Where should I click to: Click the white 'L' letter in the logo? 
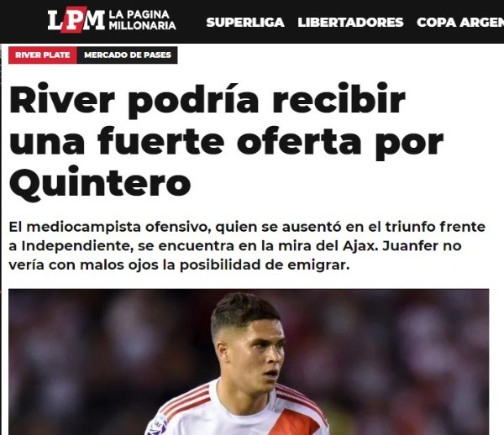click(x=55, y=20)
